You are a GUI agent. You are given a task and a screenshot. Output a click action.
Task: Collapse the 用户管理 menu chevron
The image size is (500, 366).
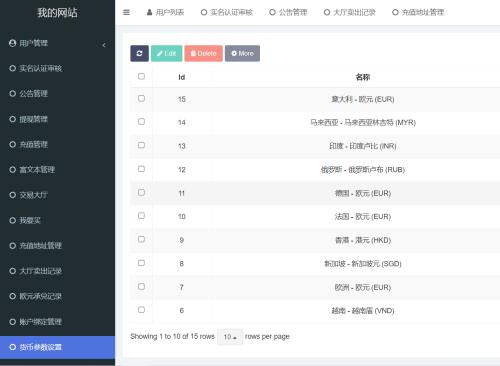104,45
